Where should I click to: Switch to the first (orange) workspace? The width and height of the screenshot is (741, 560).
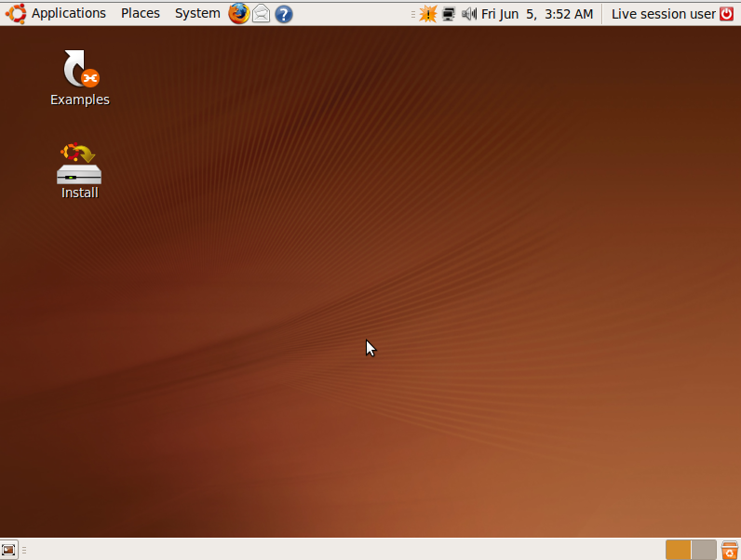678,550
